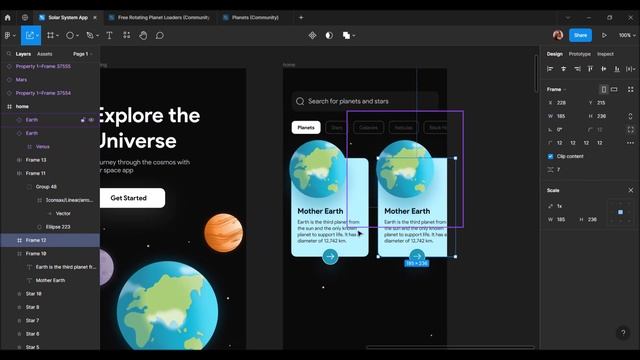Viewport: 640px width, 360px height.
Task: Select the Scale tool button
Action: tap(30, 36)
